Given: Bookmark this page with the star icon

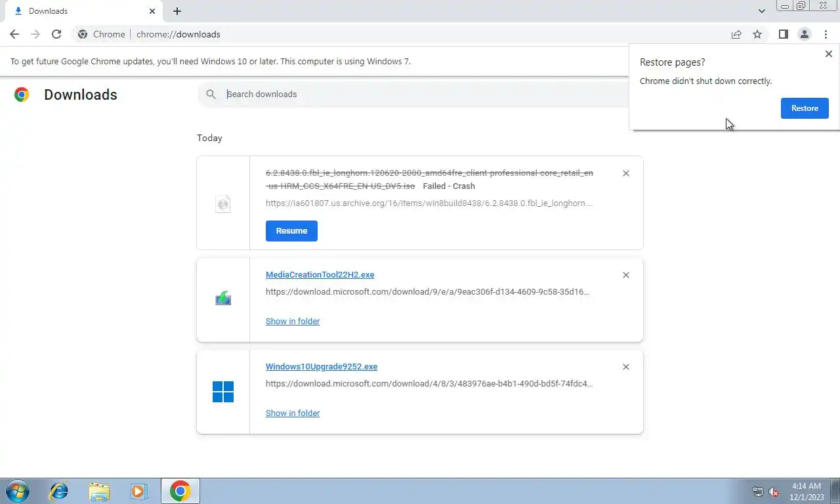Looking at the screenshot, I should [x=757, y=34].
